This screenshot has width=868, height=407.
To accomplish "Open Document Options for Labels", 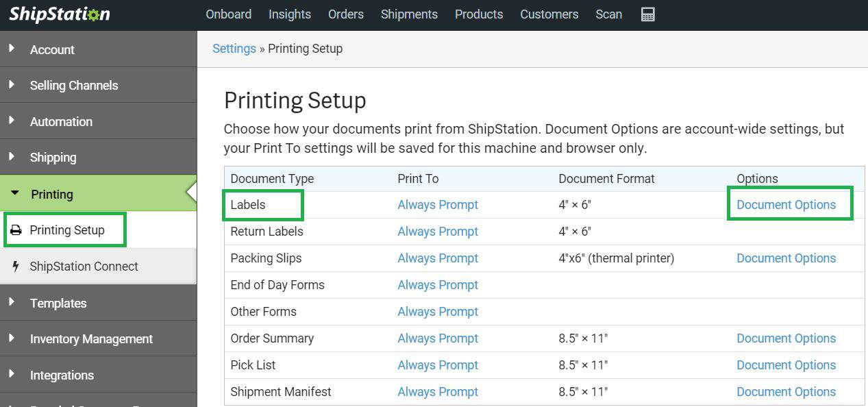I will tap(786, 204).
